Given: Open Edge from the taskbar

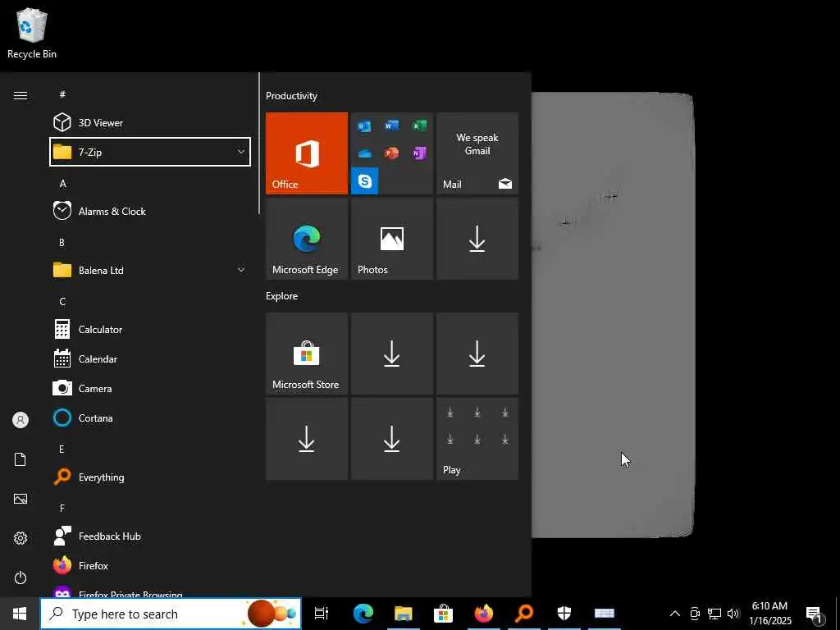Looking at the screenshot, I should click(x=363, y=614).
